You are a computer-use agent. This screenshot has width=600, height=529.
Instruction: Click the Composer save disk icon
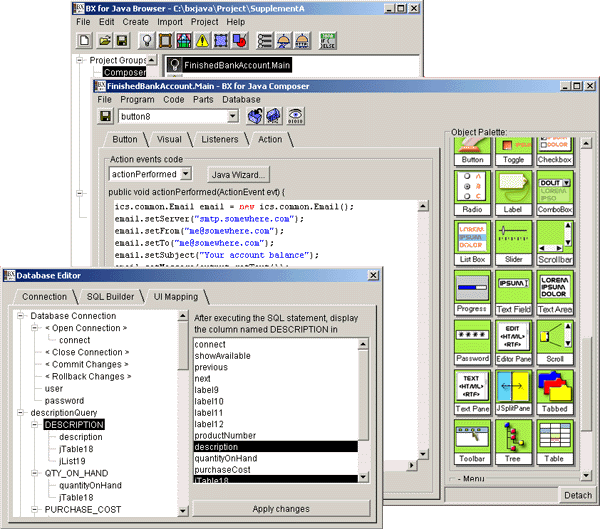(x=105, y=116)
